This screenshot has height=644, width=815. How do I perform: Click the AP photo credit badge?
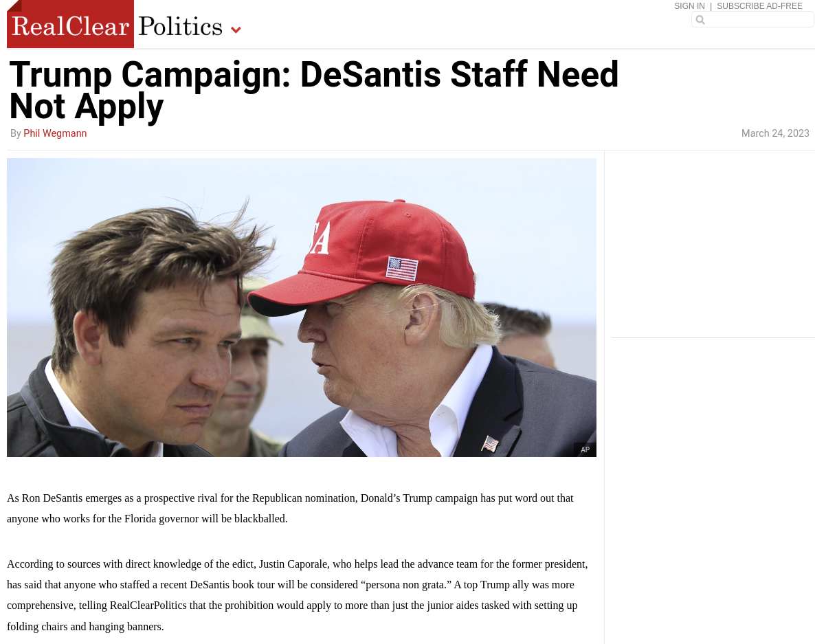pyautogui.click(x=585, y=449)
